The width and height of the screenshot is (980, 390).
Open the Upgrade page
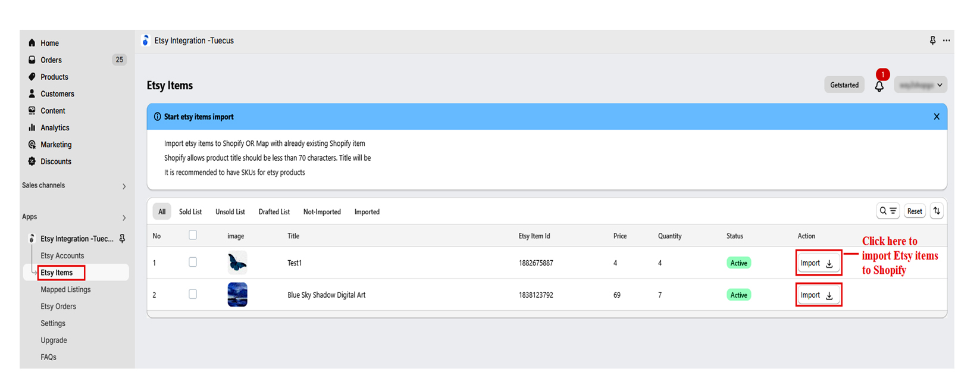tap(54, 341)
